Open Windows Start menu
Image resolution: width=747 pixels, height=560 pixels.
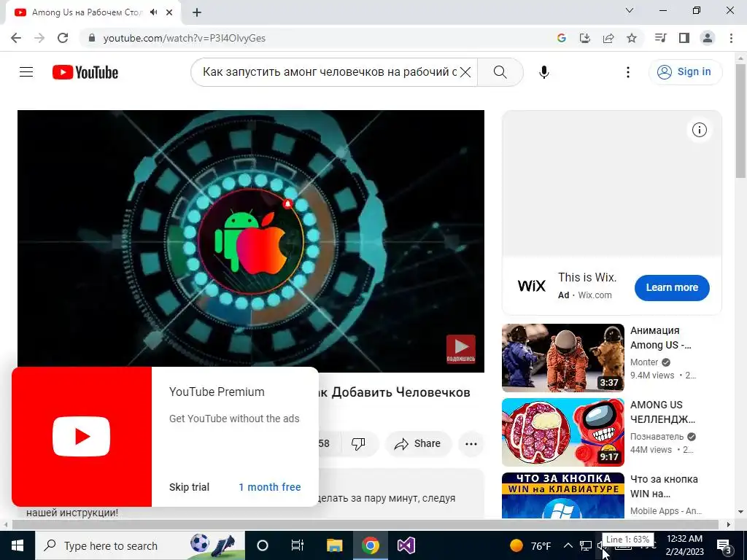point(18,545)
